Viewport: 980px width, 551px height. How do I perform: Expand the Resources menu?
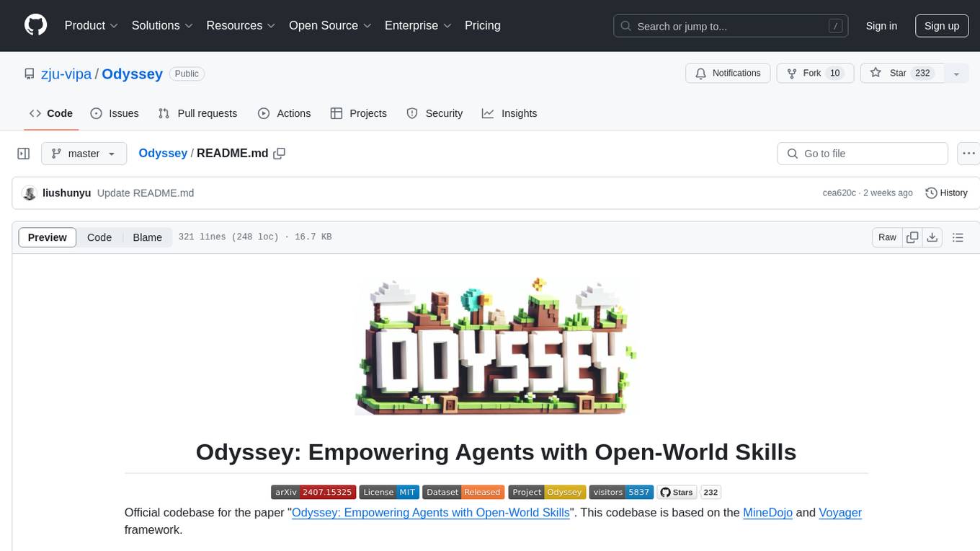pos(241,25)
